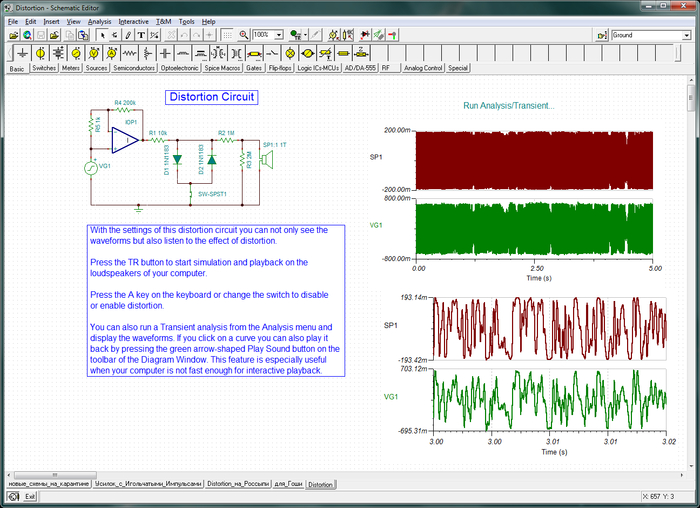Open the Analysis menu
Screen dimensions: 700x508
99,21
